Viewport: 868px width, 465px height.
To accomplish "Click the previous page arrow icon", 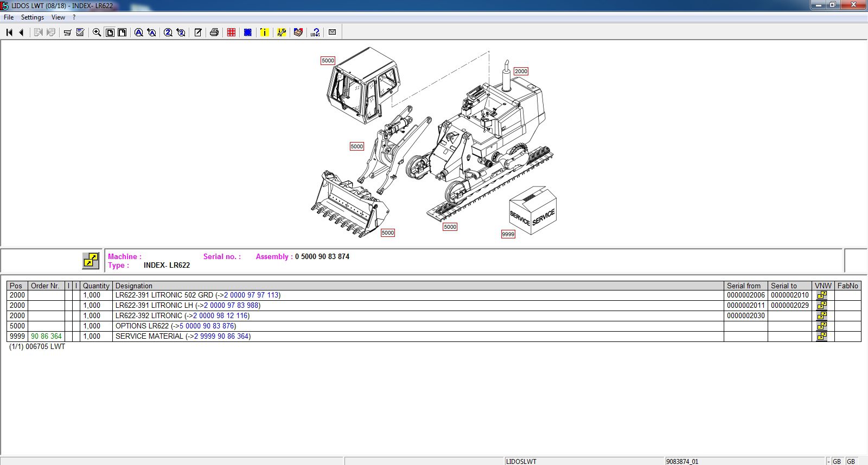I will [x=22, y=33].
